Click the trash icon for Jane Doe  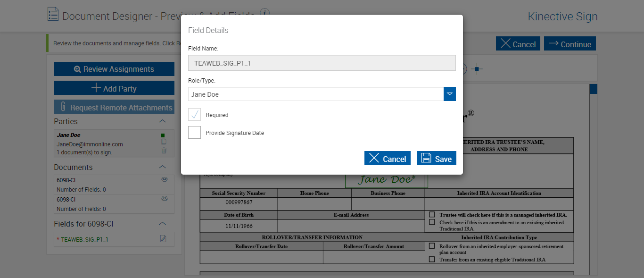(164, 151)
